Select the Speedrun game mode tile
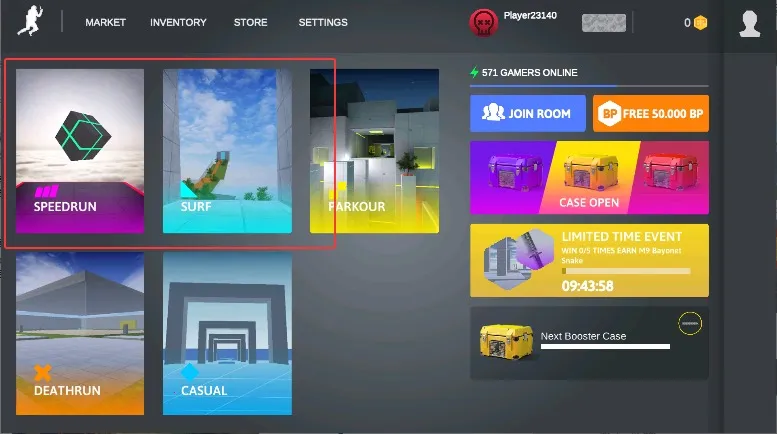Screen dimensions: 777x434 [80, 150]
